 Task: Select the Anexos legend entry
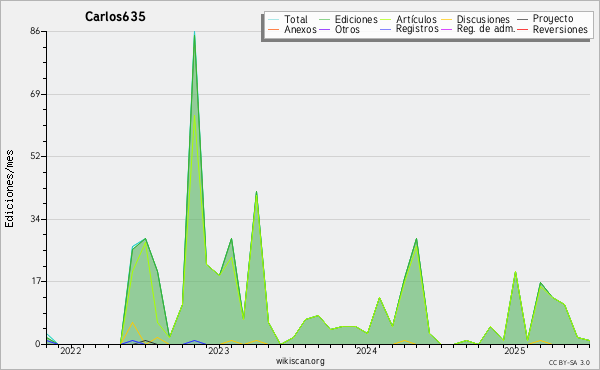(x=300, y=29)
